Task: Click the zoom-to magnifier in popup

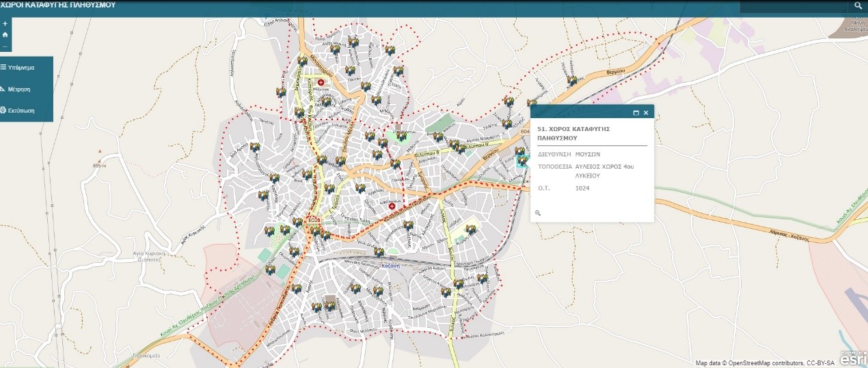Action: (538, 213)
